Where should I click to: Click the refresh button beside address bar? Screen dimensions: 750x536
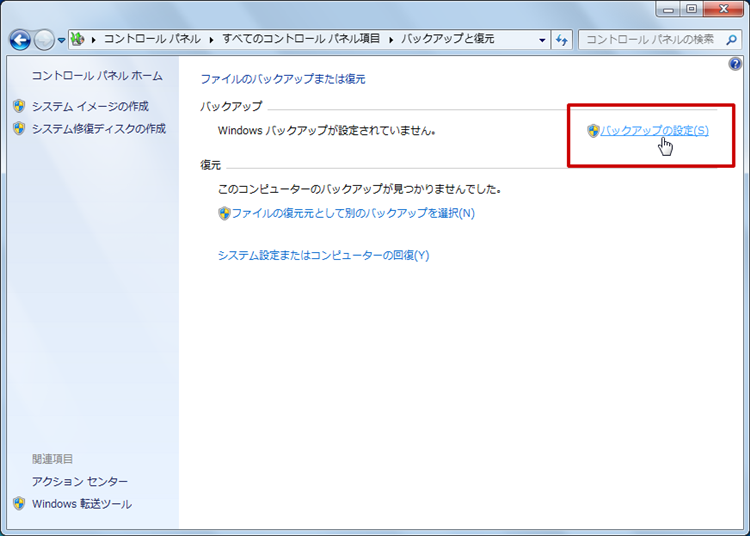point(562,40)
